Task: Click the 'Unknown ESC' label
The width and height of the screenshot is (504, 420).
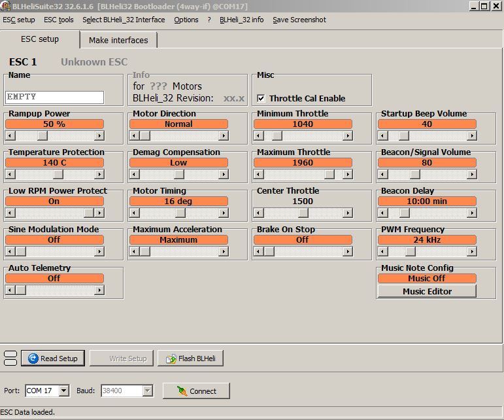Action: tap(94, 61)
